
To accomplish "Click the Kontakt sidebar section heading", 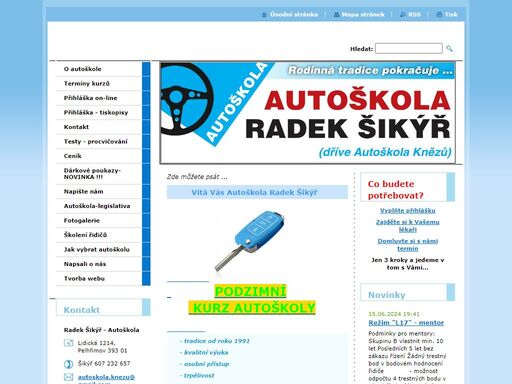I will 81,310.
